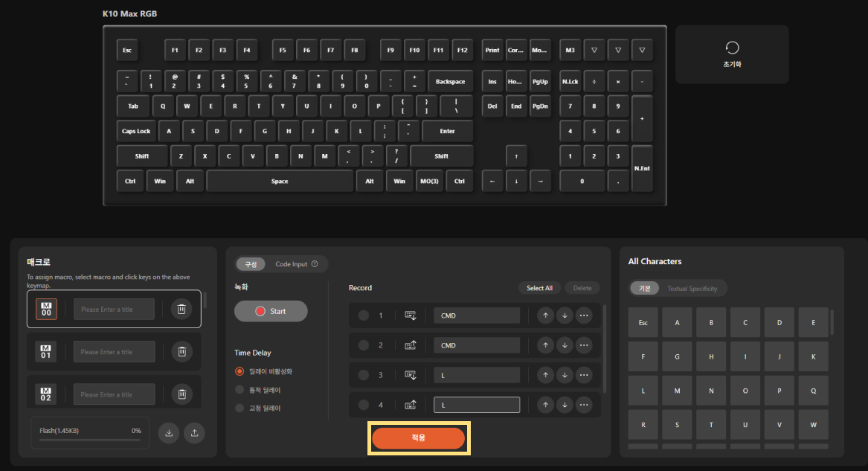Image resolution: width=868 pixels, height=471 pixels.
Task: Move record row 1 down with arrow
Action: tap(565, 315)
